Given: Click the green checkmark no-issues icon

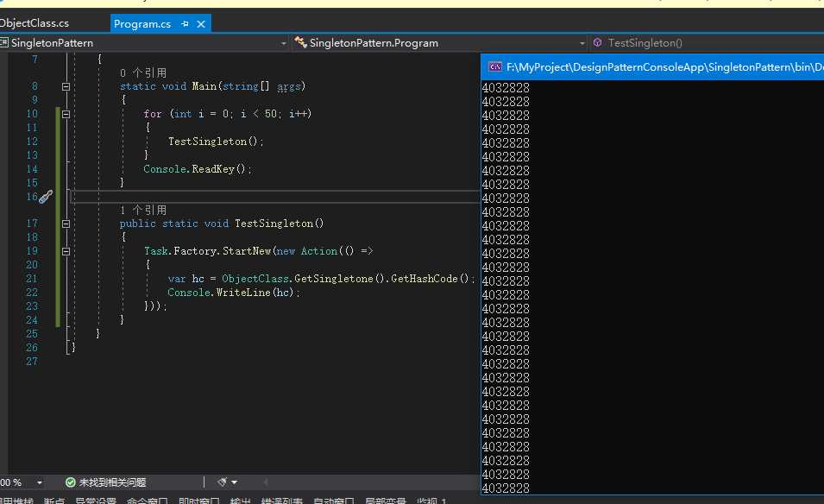Looking at the screenshot, I should click(71, 482).
